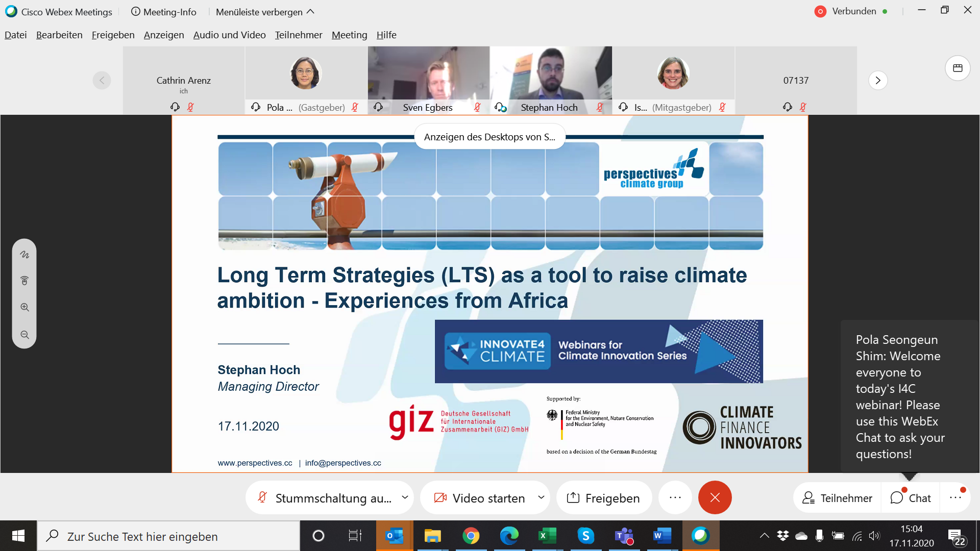980x551 pixels.
Task: Click the Freigeben share button
Action: tap(603, 498)
